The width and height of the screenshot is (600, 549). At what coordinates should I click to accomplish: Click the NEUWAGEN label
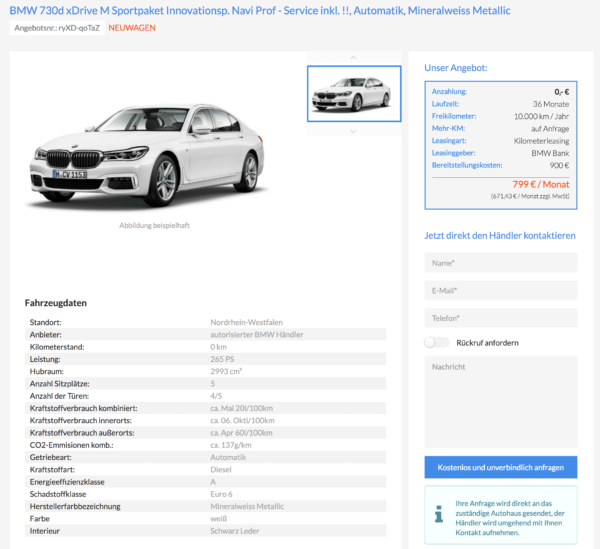click(132, 28)
